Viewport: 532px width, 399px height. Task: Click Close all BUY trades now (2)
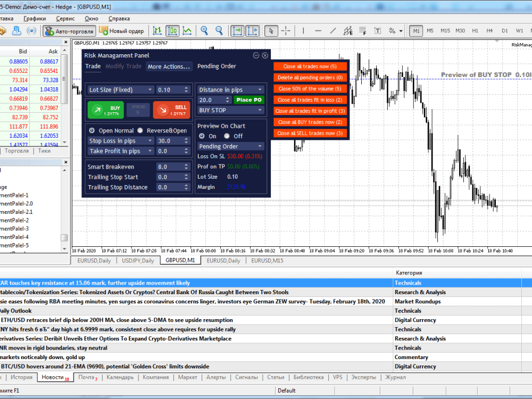tap(310, 122)
